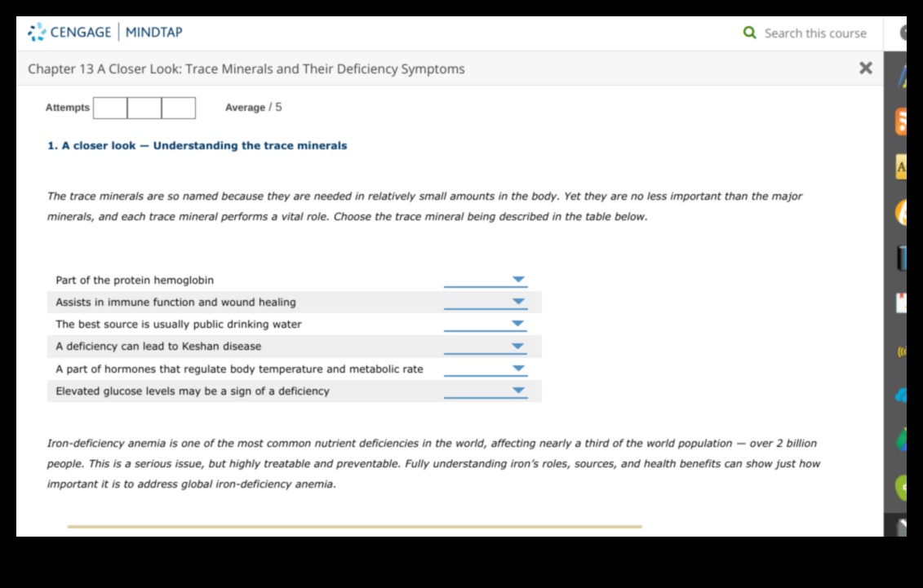This screenshot has height=588, width=923.
Task: Click the first Attempts box
Action: [x=110, y=108]
